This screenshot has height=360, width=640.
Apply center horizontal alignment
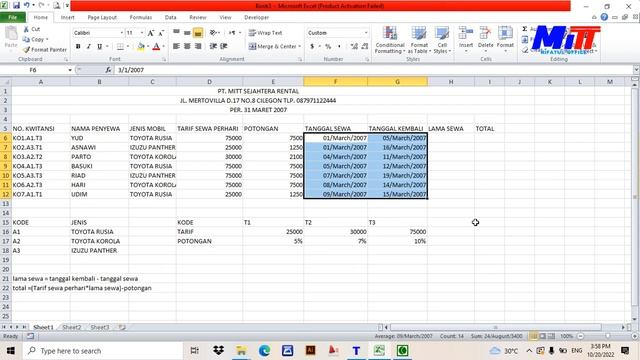(x=187, y=46)
